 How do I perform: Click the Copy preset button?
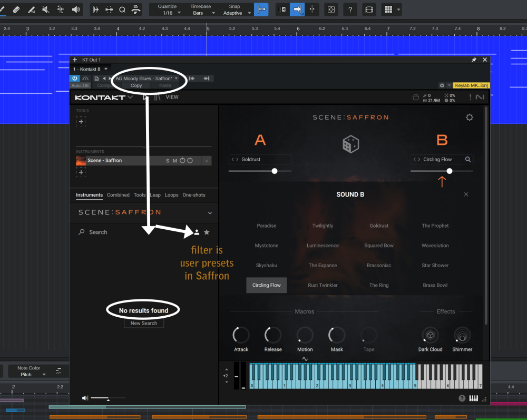point(136,85)
